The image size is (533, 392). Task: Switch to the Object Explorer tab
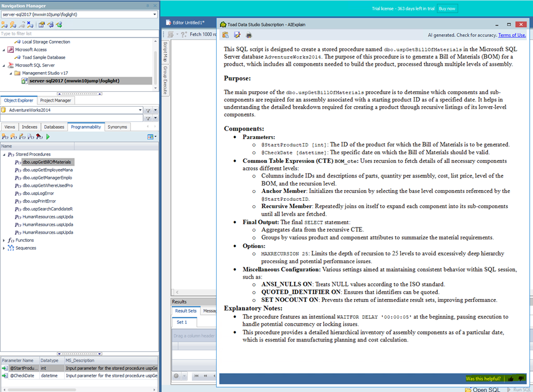[x=18, y=100]
